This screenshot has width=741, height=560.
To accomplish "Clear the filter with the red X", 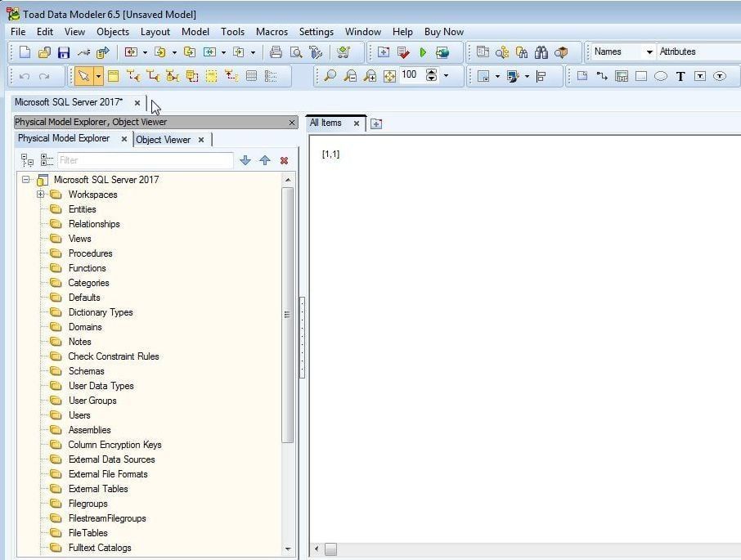I will (x=284, y=160).
